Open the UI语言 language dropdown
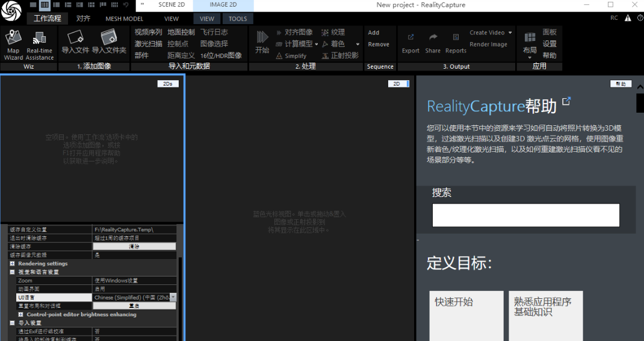 click(173, 298)
